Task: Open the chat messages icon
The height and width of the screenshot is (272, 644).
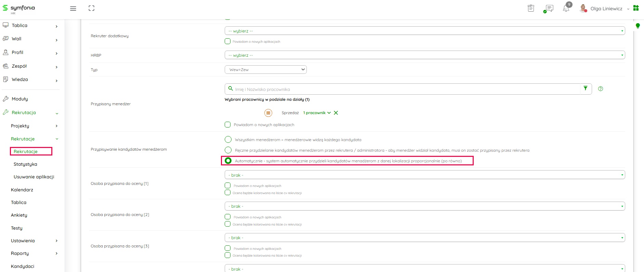Action: click(549, 9)
